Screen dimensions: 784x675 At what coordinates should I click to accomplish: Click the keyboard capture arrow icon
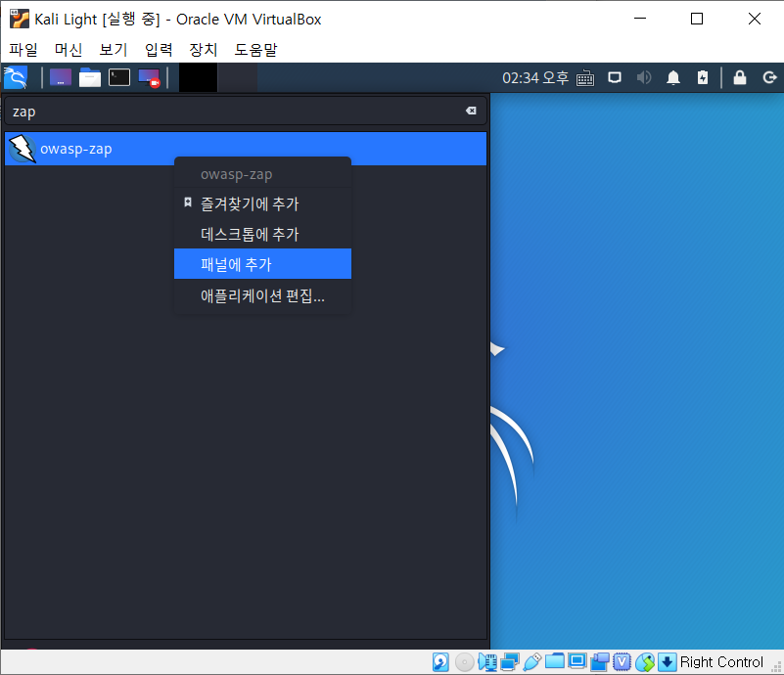(x=667, y=662)
